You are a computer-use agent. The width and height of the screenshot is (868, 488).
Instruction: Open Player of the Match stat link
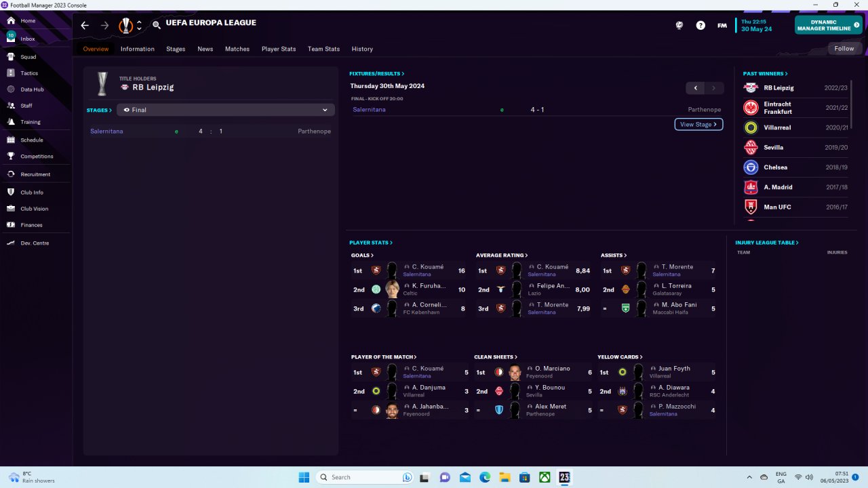[x=384, y=357]
